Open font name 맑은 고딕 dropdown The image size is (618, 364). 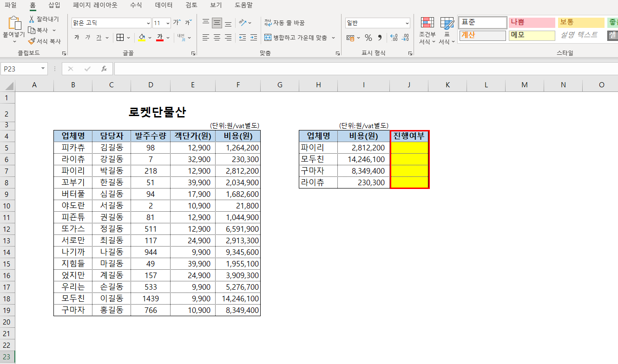[x=148, y=23]
